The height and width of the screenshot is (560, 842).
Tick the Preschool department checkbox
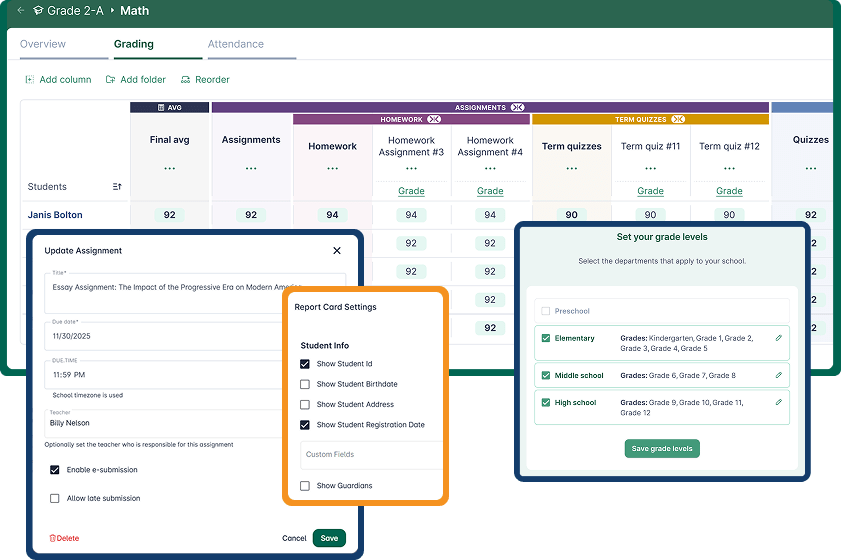tap(545, 311)
